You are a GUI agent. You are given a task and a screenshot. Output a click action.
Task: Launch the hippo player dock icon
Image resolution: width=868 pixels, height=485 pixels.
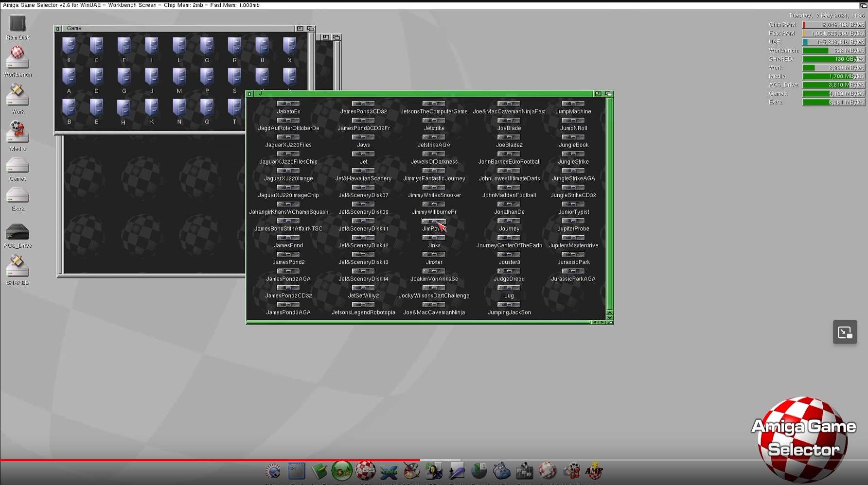[x=501, y=471]
